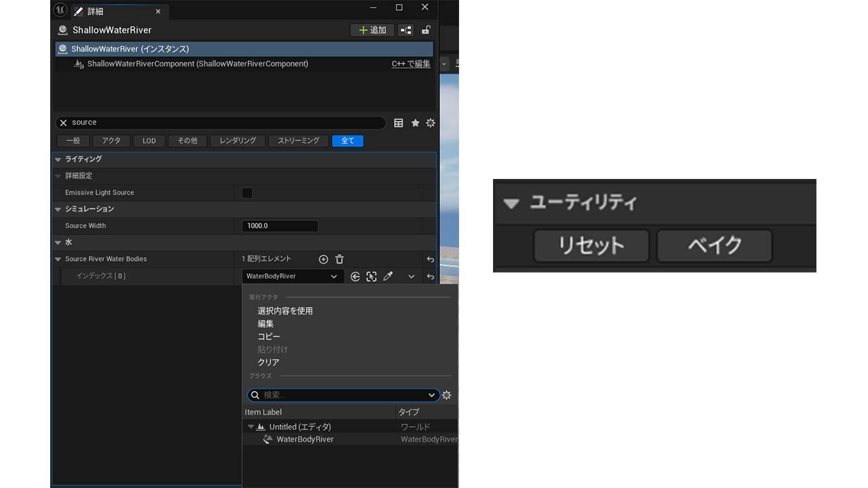Image resolution: width=868 pixels, height=488 pixels.
Task: Click the use selected actor arrow icon
Action: pyautogui.click(x=355, y=277)
